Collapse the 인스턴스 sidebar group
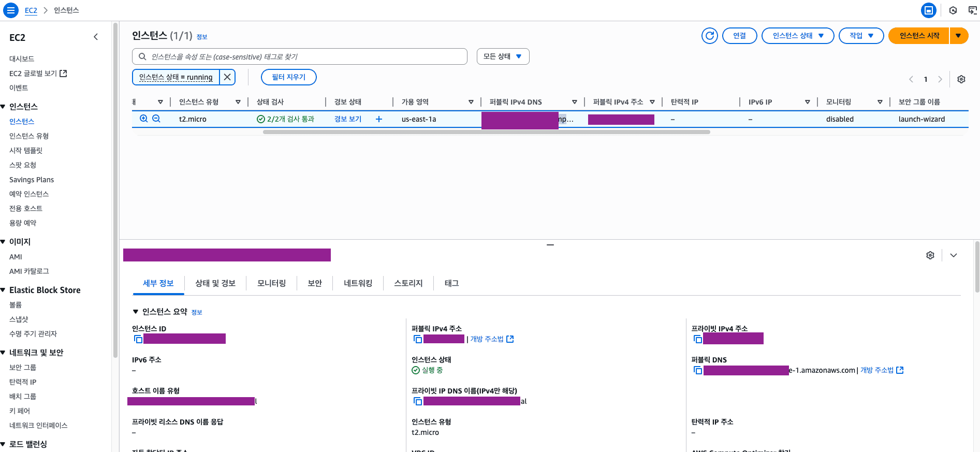 (3, 107)
